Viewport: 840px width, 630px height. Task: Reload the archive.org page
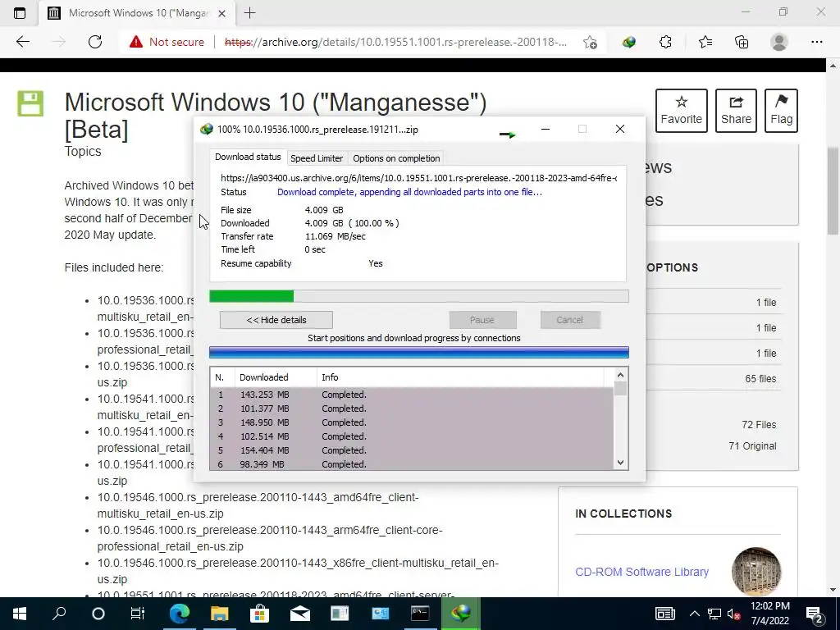[x=95, y=42]
